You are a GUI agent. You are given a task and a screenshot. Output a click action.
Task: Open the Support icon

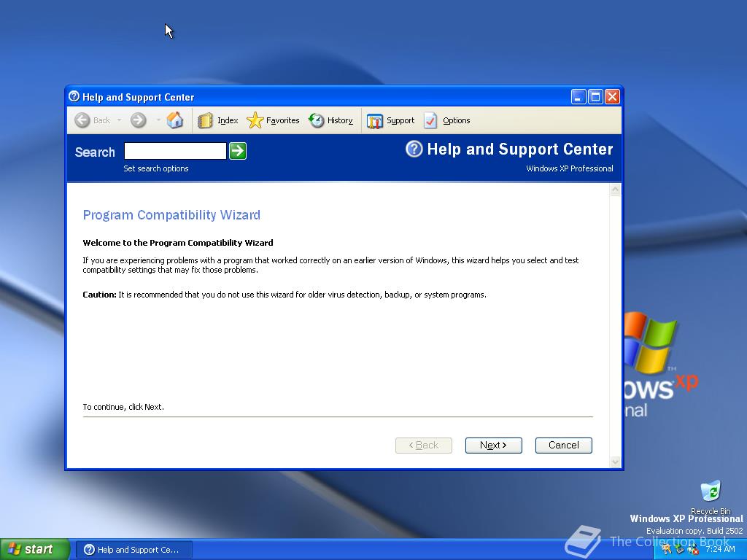[374, 121]
